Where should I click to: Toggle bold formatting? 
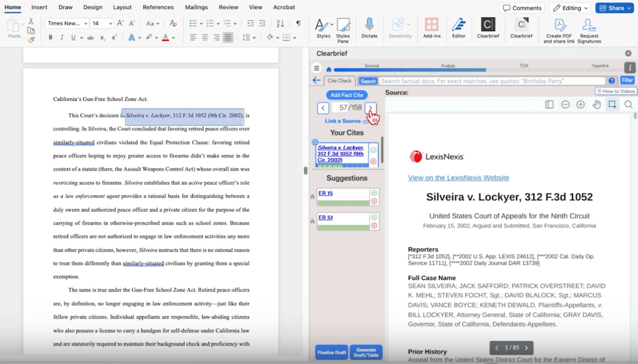[50, 37]
